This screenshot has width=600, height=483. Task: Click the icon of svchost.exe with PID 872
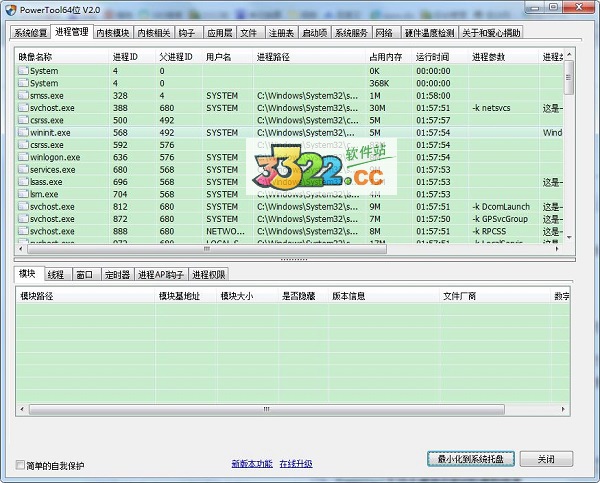(23, 219)
